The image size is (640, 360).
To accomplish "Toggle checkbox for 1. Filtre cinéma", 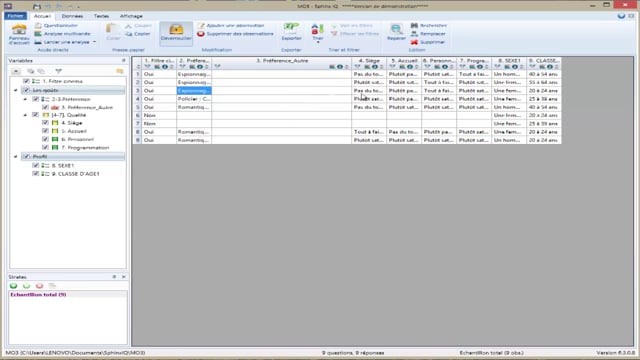I will click(x=27, y=81).
